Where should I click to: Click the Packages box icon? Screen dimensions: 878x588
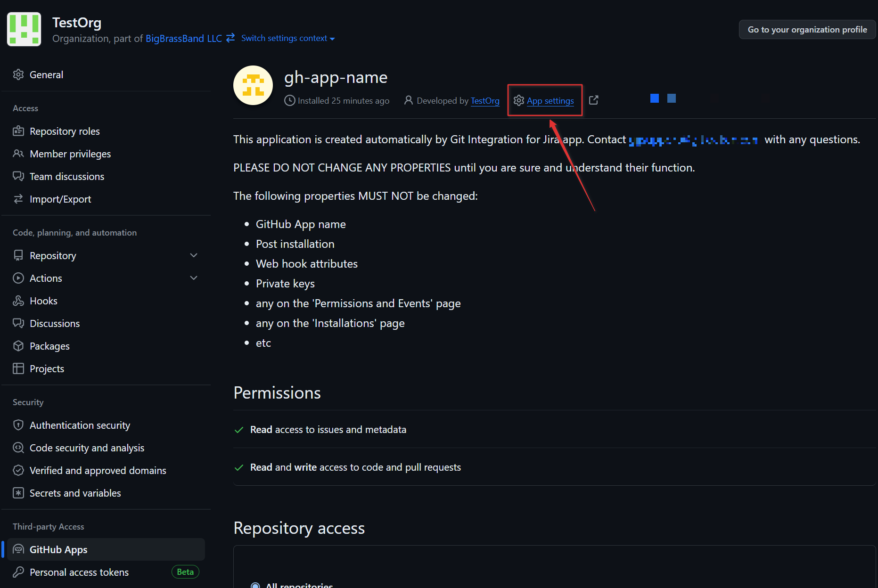[18, 346]
